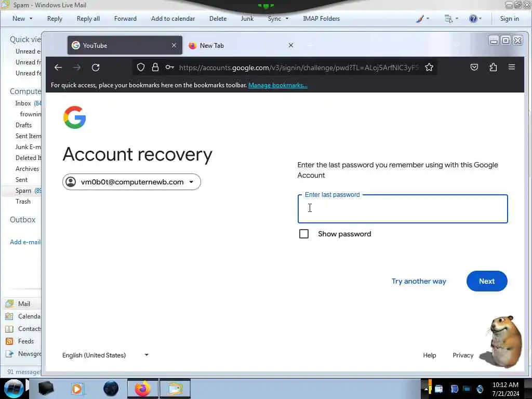Show hidden system tray icons arrow
This screenshot has height=399, width=532.
(x=426, y=389)
